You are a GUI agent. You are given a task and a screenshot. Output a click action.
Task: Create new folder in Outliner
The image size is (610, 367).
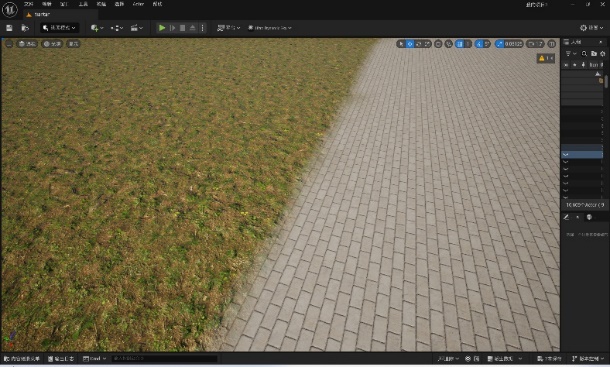tap(594, 54)
